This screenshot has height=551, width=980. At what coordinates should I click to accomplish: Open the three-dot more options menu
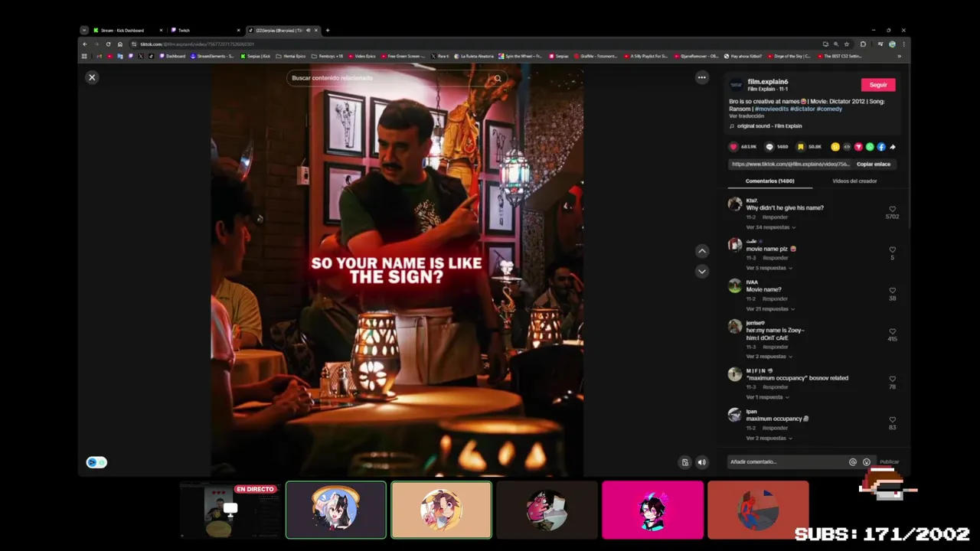click(x=701, y=77)
